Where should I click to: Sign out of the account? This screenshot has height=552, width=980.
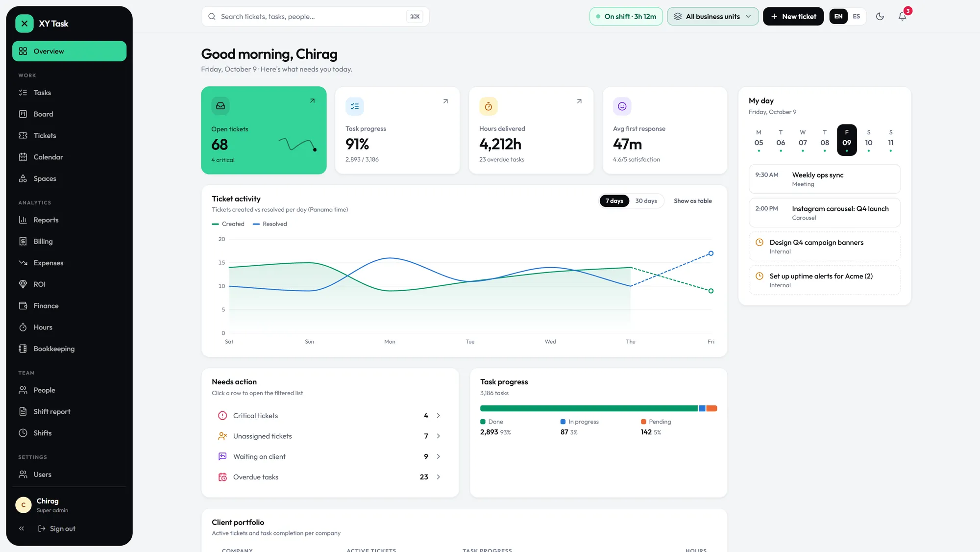pyautogui.click(x=57, y=528)
